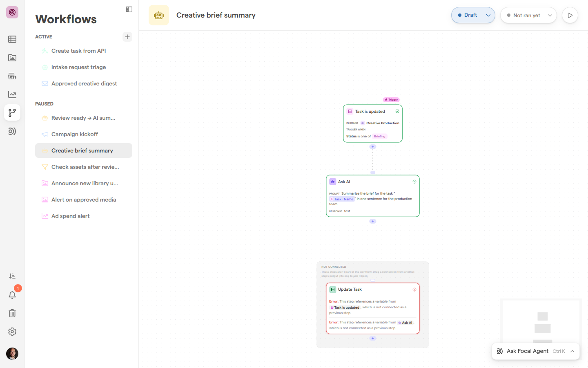588x368 pixels.
Task: Open the notifications bell
Action: tap(12, 295)
